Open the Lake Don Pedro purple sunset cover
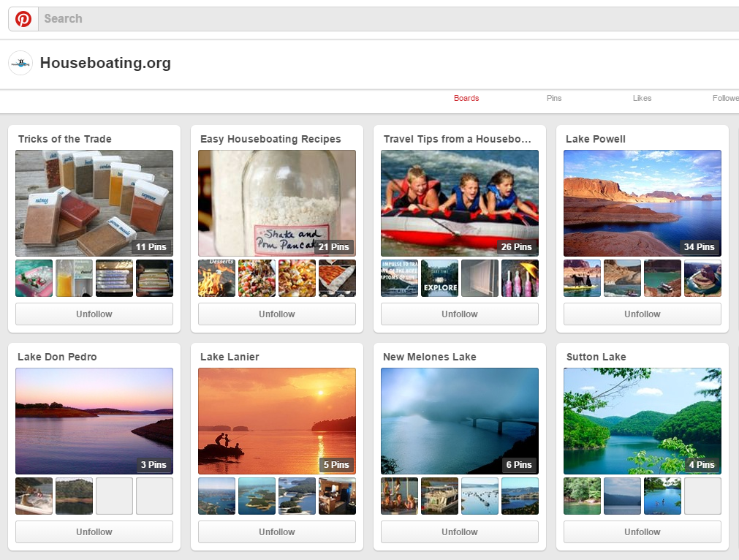The height and width of the screenshot is (560, 739). point(94,421)
